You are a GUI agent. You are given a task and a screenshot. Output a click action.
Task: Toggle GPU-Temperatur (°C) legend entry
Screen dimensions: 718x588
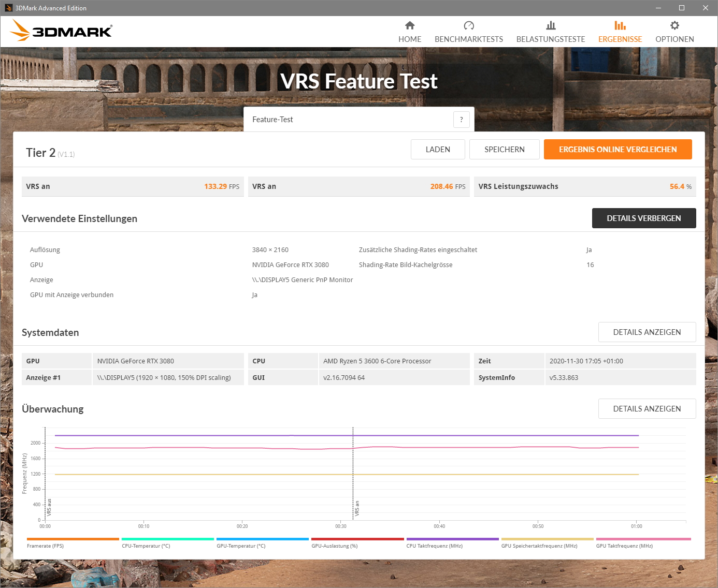[263, 543]
